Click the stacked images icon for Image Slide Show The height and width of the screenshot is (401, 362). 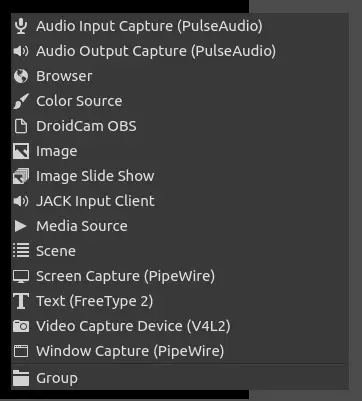pyautogui.click(x=21, y=176)
